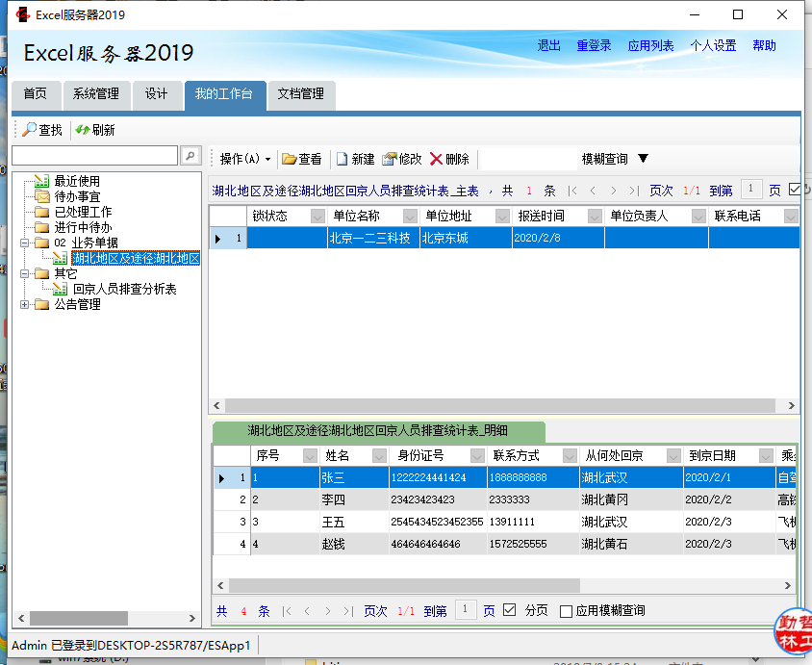Image resolution: width=812 pixels, height=665 pixels.
Task: Click the tree filter input field
Action: point(94,156)
